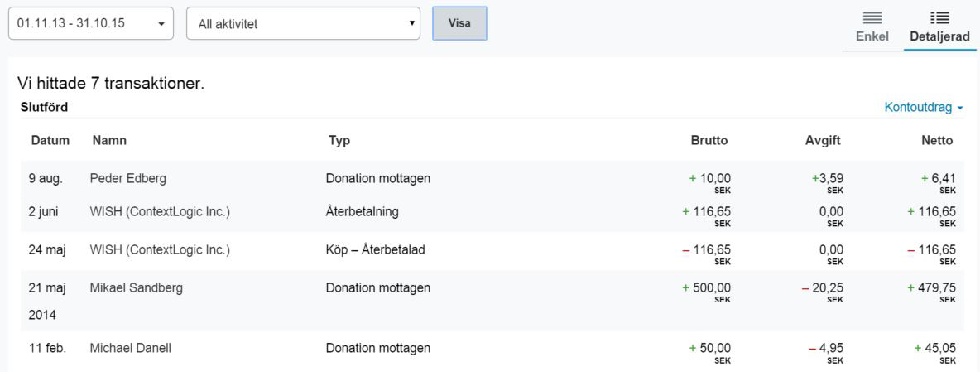Open the date range dropdown

[x=91, y=23]
